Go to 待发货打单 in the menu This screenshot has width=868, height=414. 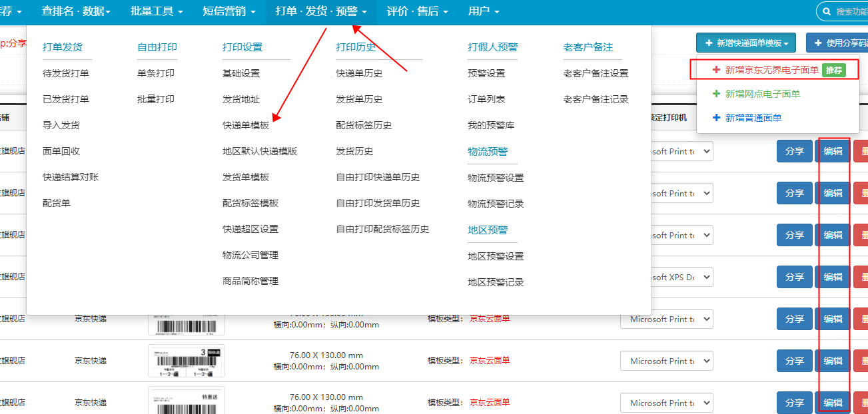(x=66, y=73)
